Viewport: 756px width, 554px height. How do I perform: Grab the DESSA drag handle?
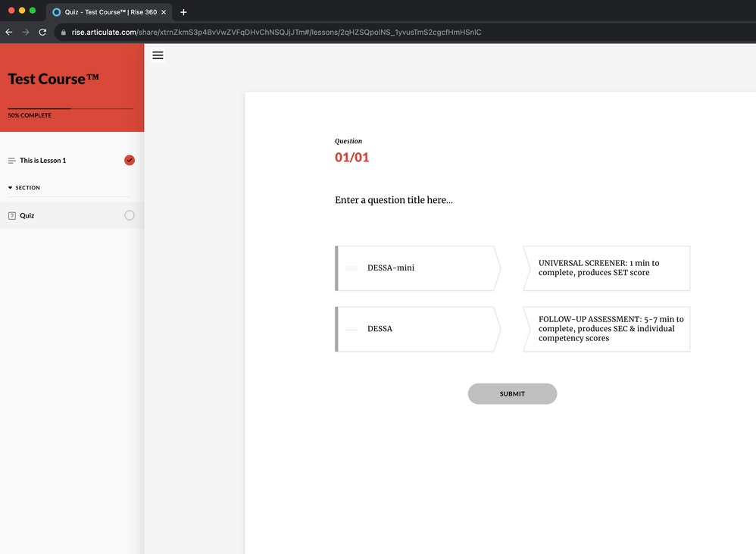click(351, 329)
